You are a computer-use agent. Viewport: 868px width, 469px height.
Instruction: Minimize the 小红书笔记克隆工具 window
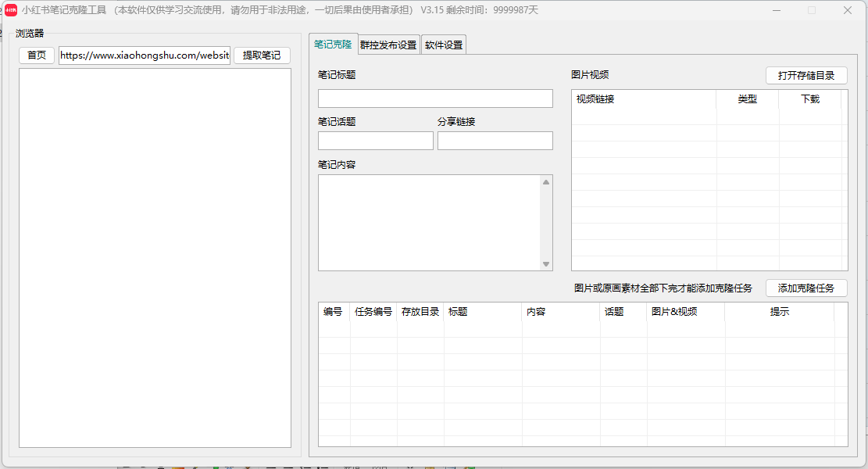point(777,10)
